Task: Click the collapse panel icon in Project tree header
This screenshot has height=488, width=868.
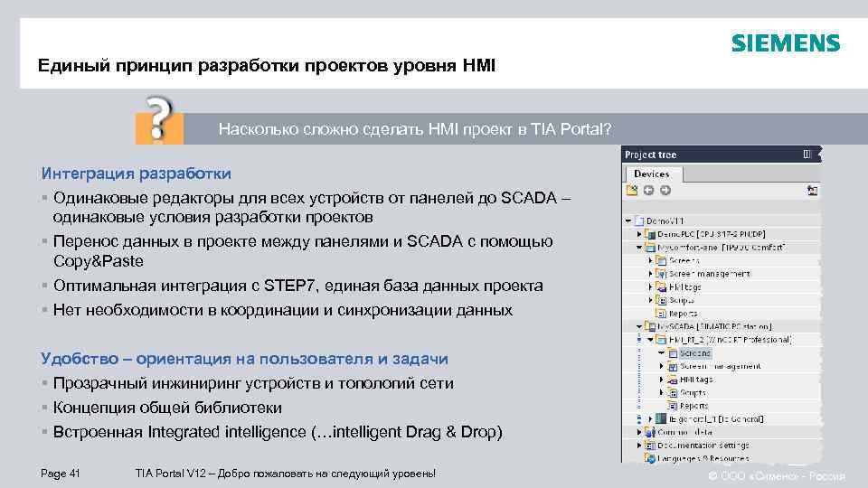Action: tap(807, 155)
